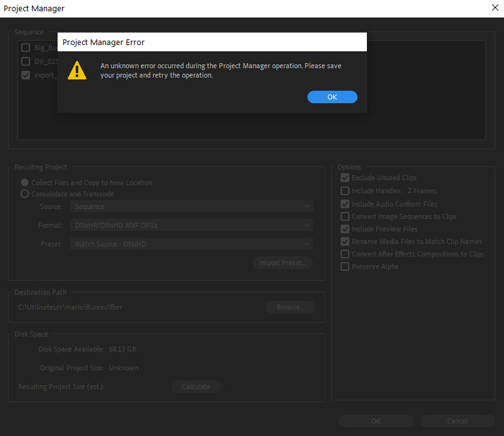504x436 pixels.
Task: Enable Include Handles option
Action: click(345, 190)
